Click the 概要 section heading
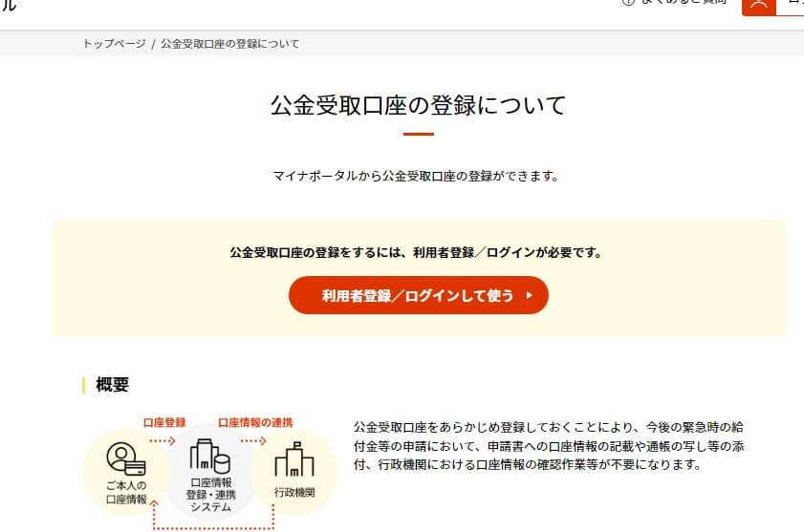This screenshot has width=804, height=532. click(x=112, y=385)
